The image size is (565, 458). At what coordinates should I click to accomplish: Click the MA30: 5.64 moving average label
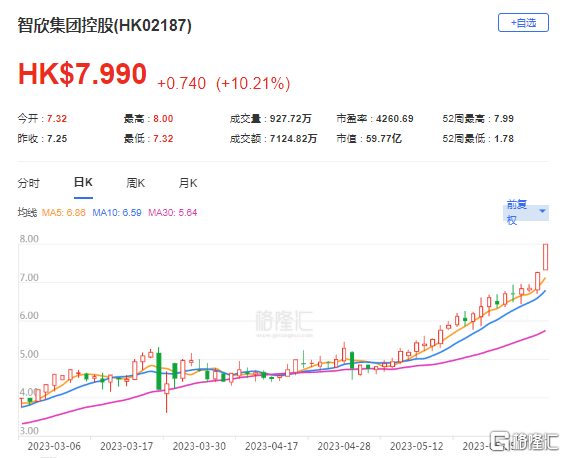click(173, 213)
